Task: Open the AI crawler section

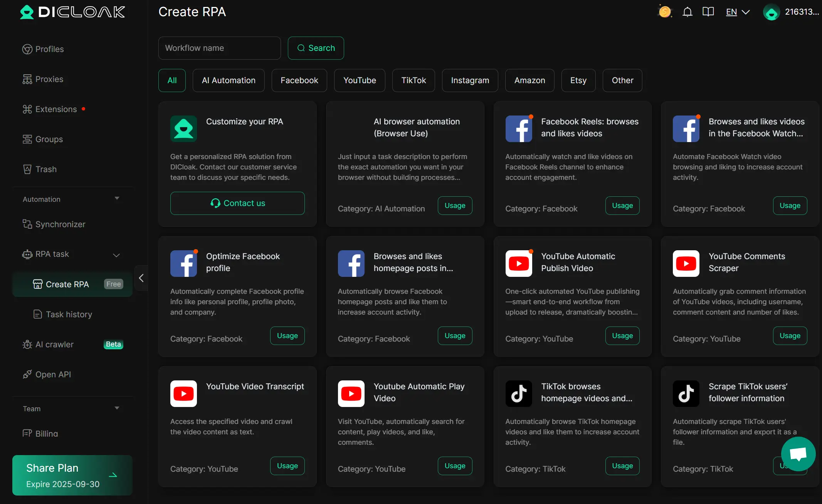Action: tap(54, 345)
